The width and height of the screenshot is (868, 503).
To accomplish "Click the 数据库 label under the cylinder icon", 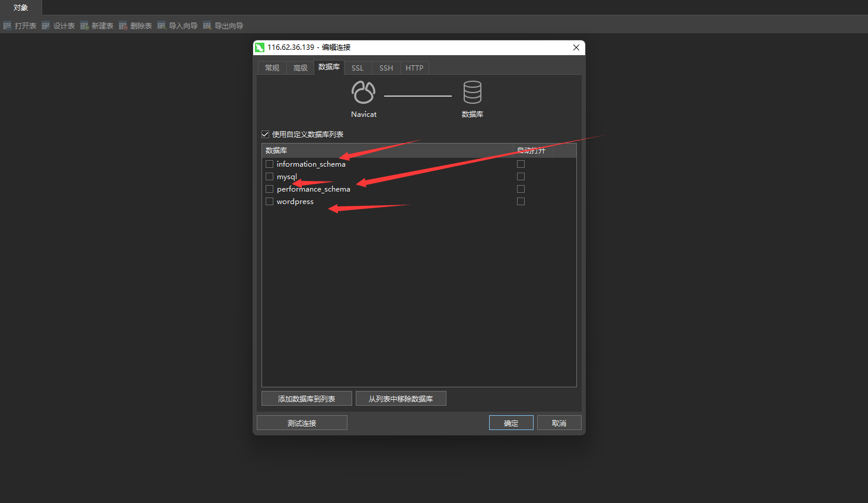I will click(x=473, y=114).
